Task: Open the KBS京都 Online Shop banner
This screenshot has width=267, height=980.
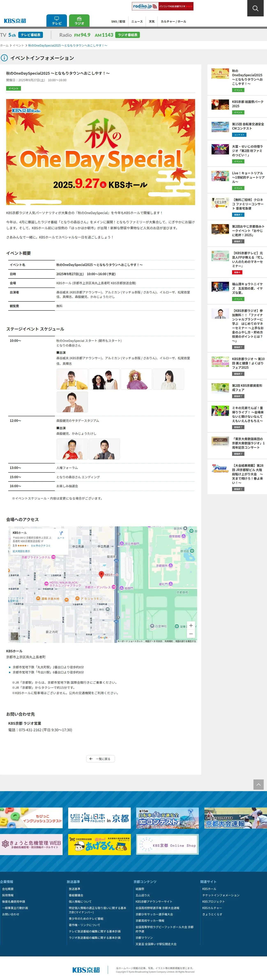Action: tap(168, 845)
